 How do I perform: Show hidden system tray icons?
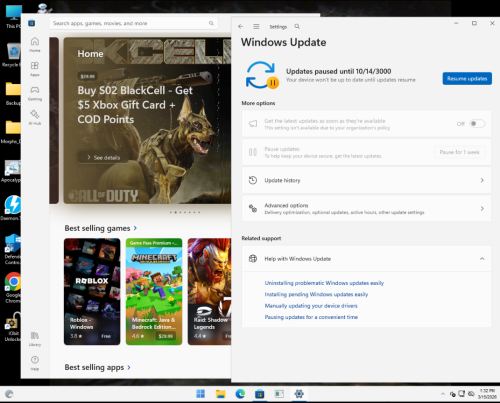[443, 394]
